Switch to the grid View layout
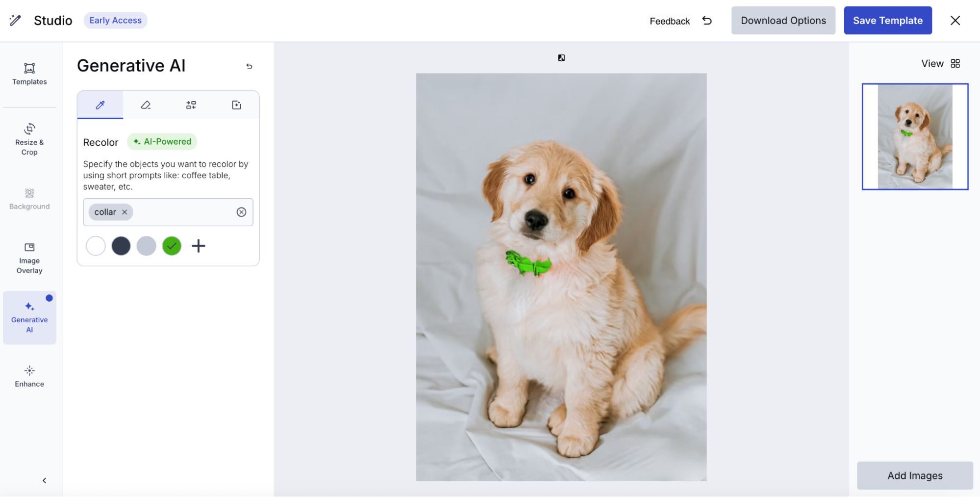 click(x=955, y=64)
